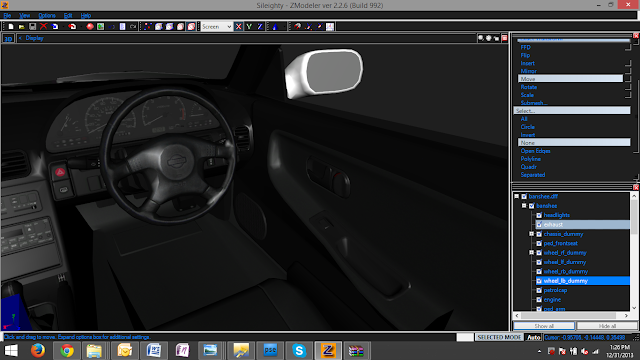Viewport: 640px width, 360px height.
Task: Click the Auto status bar button
Action: click(533, 337)
